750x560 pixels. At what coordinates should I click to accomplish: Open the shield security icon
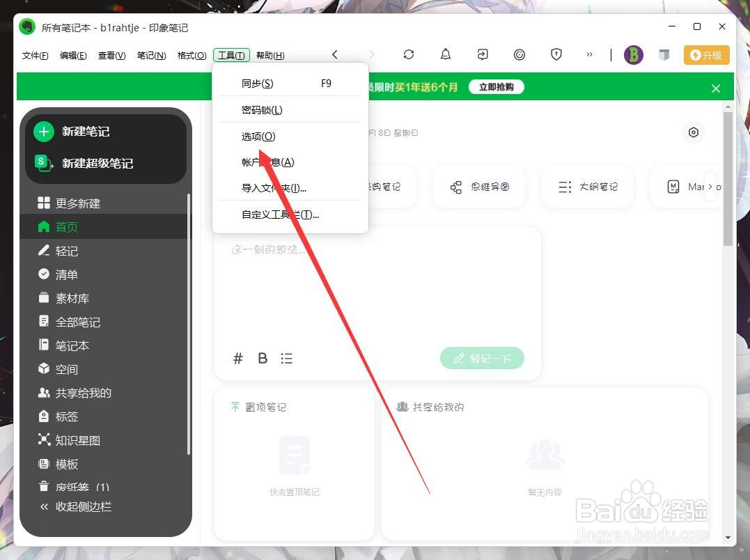pyautogui.click(x=556, y=54)
